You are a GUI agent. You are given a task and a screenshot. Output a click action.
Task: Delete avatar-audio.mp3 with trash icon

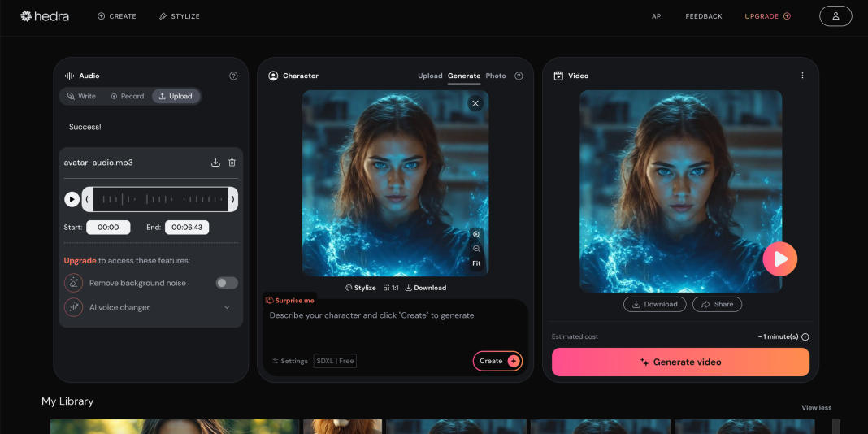[x=232, y=163]
